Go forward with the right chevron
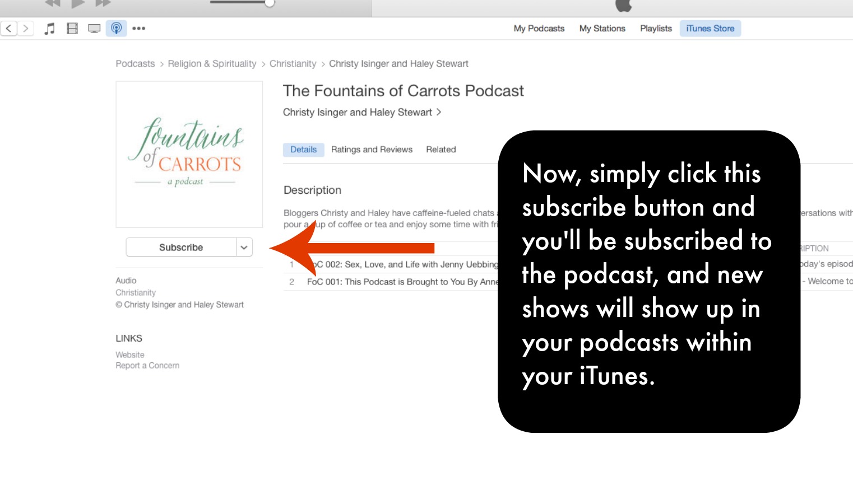The image size is (853, 504). (26, 28)
